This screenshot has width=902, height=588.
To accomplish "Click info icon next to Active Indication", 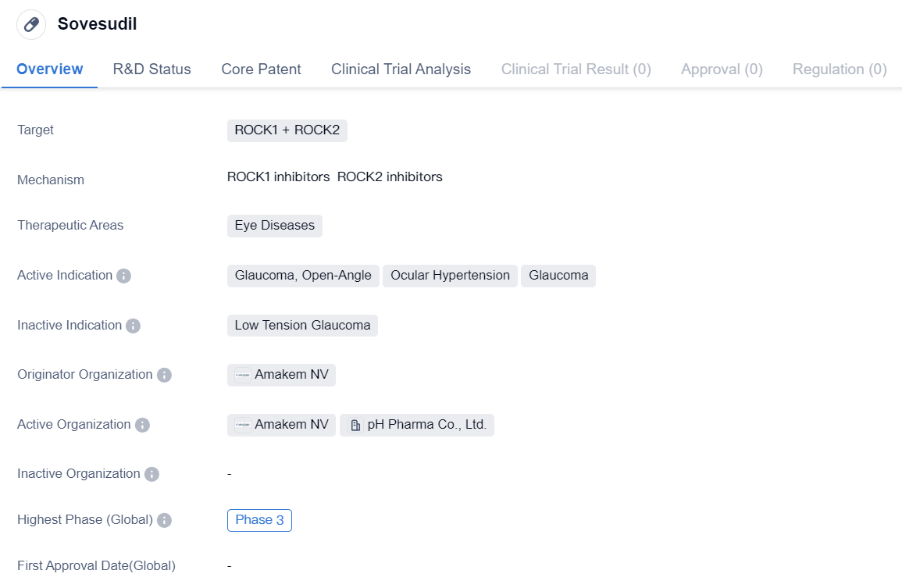I will pyautogui.click(x=123, y=276).
